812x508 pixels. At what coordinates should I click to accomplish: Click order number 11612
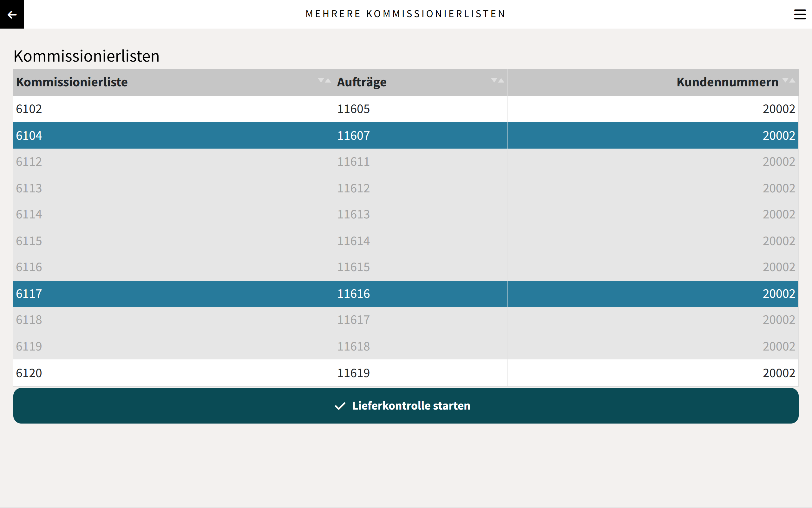point(353,188)
